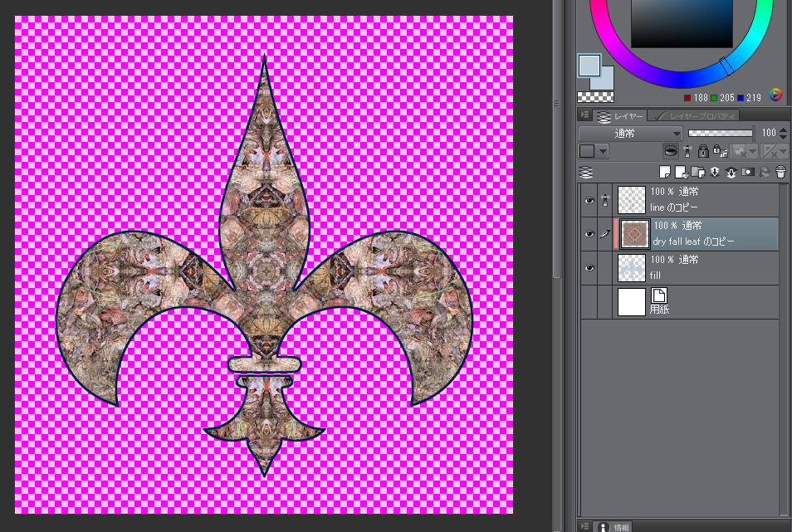Open the layer panel menu button
The height and width of the screenshot is (532, 792).
click(584, 115)
